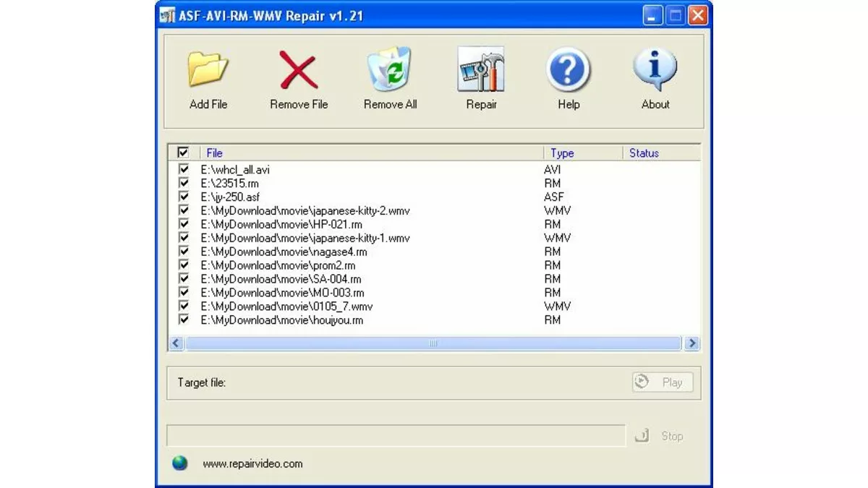Open Help using the question mark icon
Screen dimensions: 868x488
pos(569,67)
